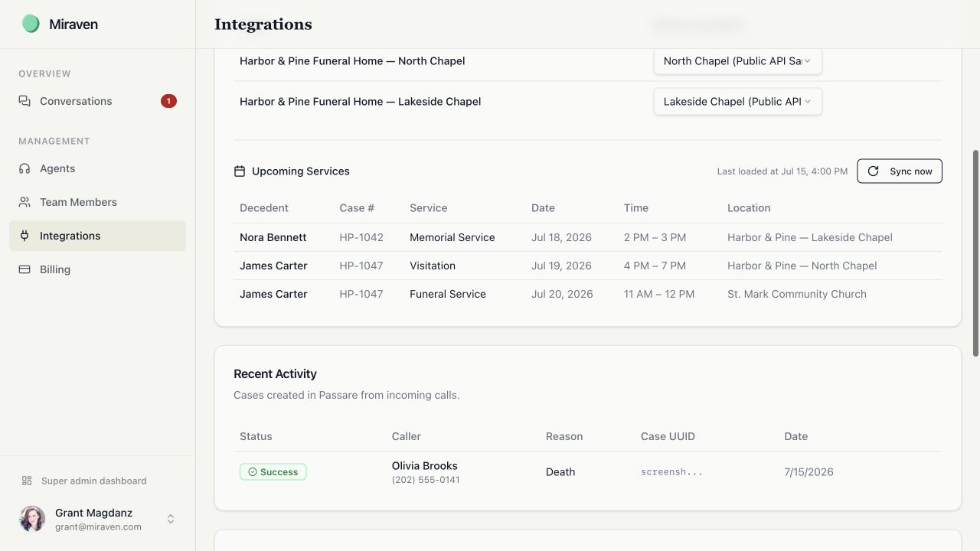Click the Sync now button
The height and width of the screenshot is (551, 980).
[900, 171]
